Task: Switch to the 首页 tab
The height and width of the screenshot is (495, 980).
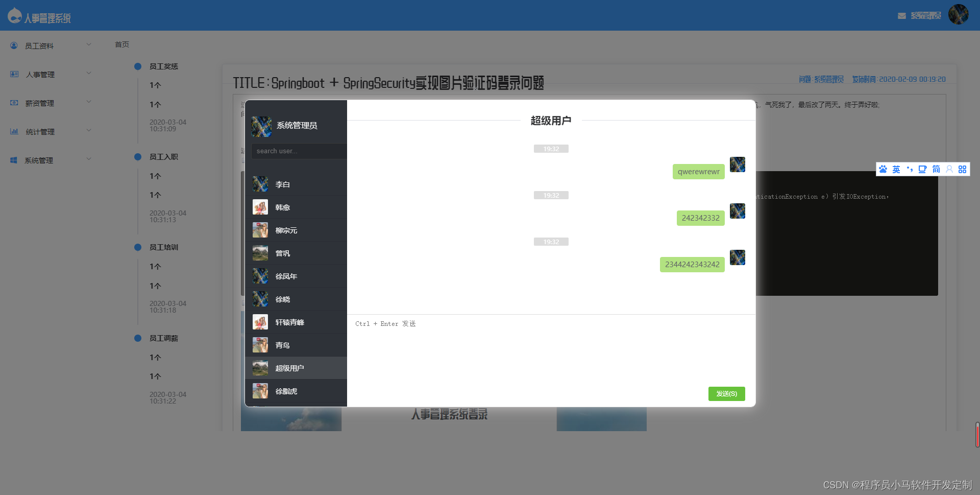Action: pos(121,44)
